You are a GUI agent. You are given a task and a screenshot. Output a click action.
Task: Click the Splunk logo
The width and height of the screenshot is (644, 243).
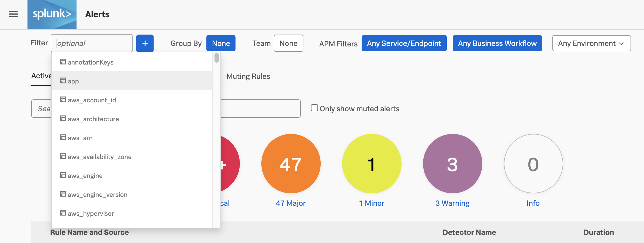(52, 14)
